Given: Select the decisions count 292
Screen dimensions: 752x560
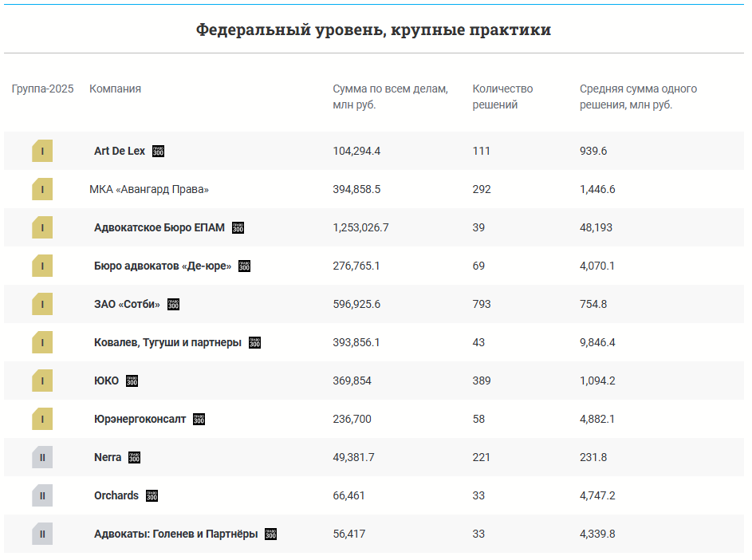Looking at the screenshot, I should (482, 190).
